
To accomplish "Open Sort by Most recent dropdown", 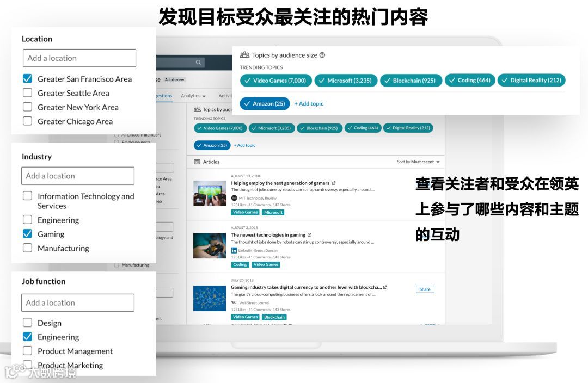I will tap(418, 162).
